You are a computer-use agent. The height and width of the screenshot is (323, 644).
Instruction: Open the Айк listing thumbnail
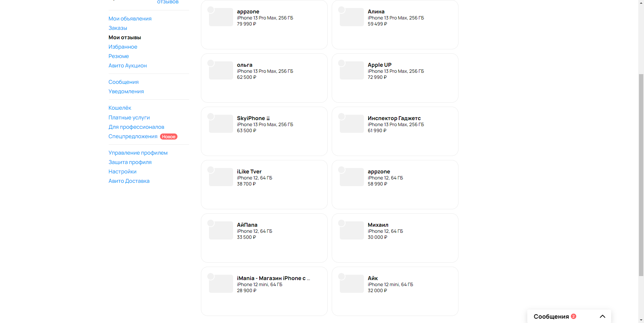tap(352, 284)
